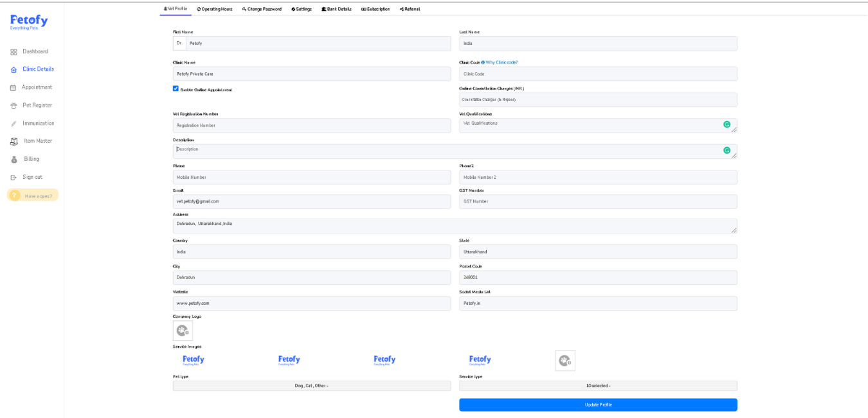Click the Company Logo upload placeholder

tap(183, 331)
